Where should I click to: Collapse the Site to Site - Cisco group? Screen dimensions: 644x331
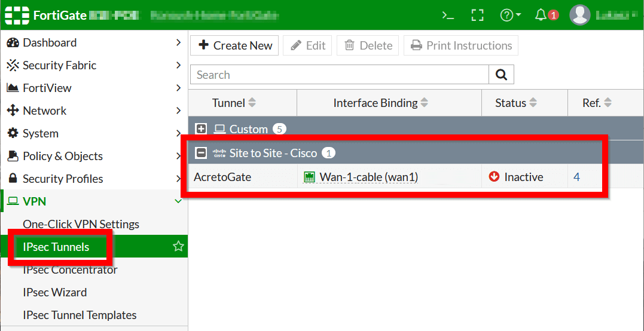[201, 154]
